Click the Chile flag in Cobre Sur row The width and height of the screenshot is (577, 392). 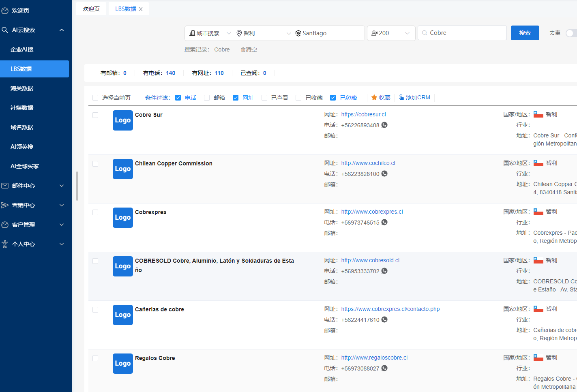[538, 114]
